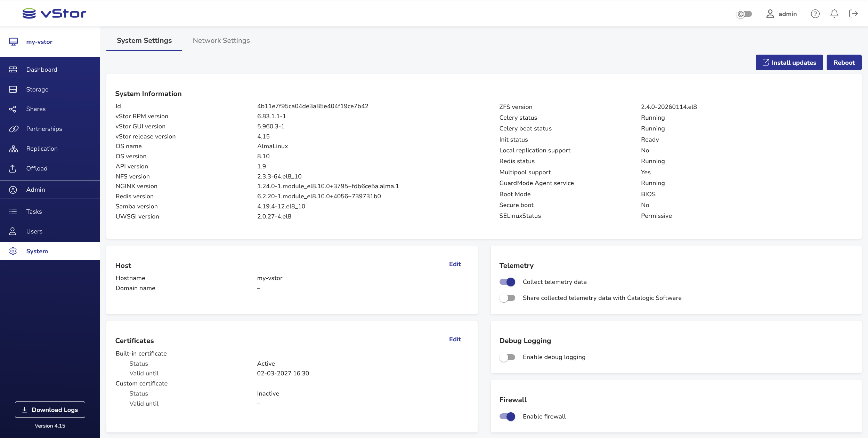Viewport: 868px width, 438px height.
Task: Click Edit in the Certificates section
Action: [x=455, y=339]
